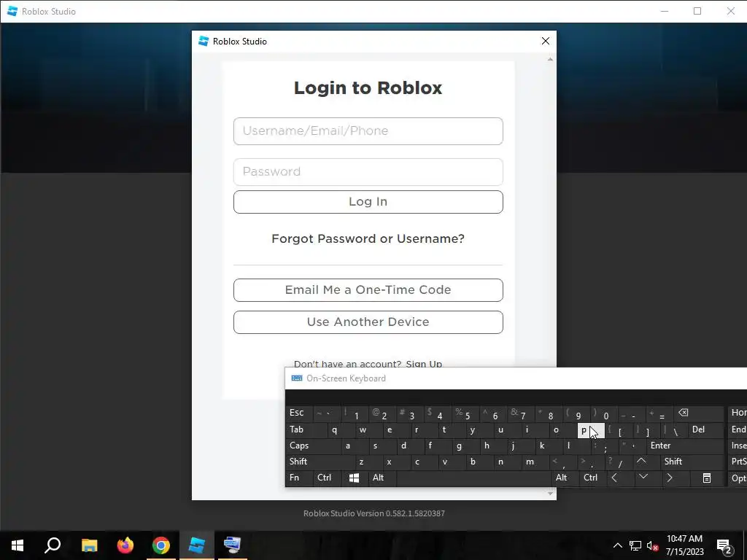Open the notification center icon

pos(724,546)
